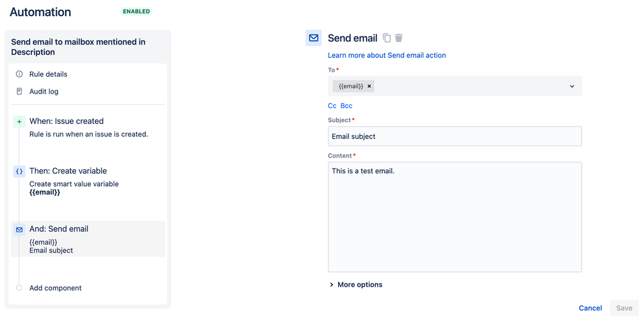Screen dimensions: 644x323
Task: Click the trash icon to delete the action
Action: 399,38
